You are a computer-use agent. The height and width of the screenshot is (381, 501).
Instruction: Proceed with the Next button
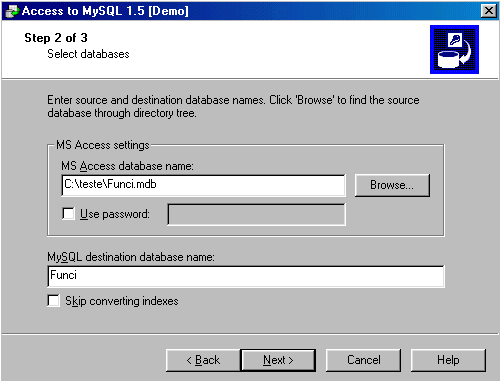278,360
